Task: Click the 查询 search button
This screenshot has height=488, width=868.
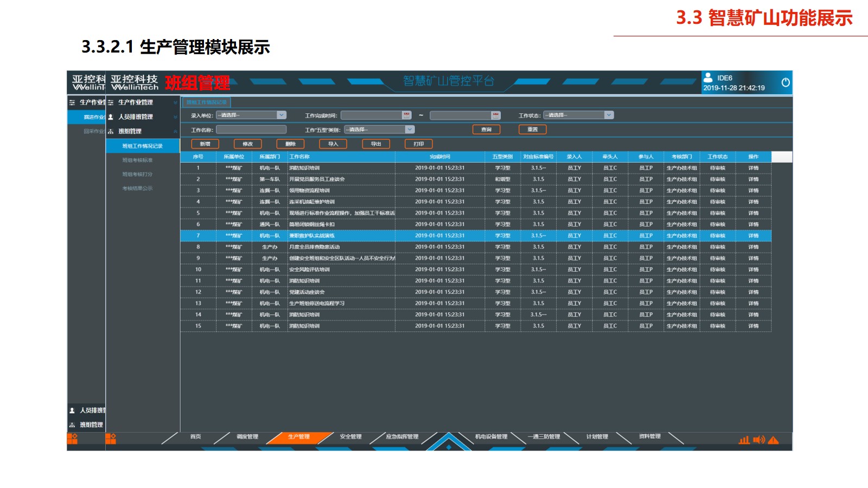Action: pos(486,130)
